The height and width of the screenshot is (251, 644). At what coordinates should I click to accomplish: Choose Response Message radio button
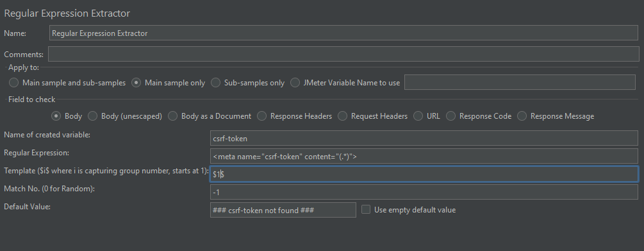tap(522, 116)
